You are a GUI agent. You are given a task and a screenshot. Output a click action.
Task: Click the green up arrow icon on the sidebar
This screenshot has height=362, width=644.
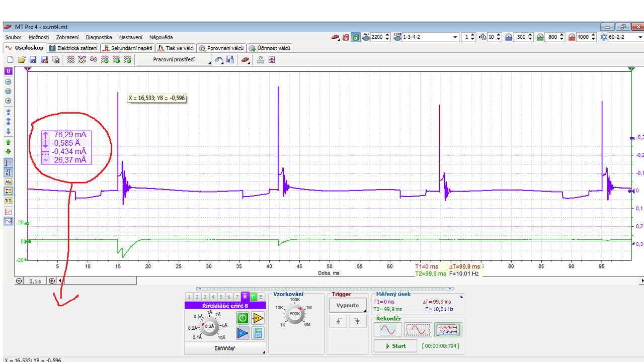[x=8, y=143]
